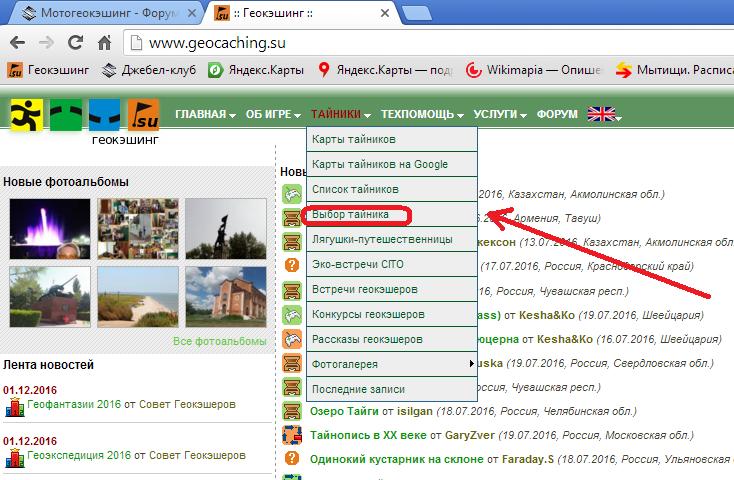Click the Геокэшинг bookmark
The width and height of the screenshot is (734, 480).
48,70
